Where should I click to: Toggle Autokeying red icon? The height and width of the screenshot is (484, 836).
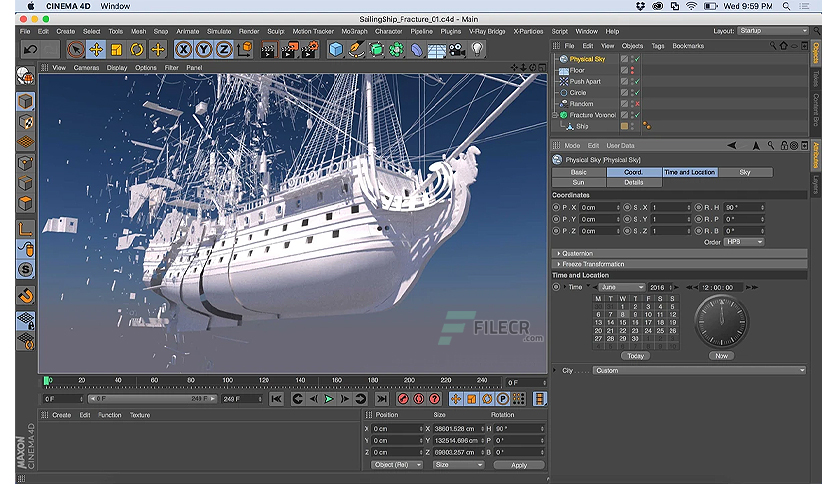(x=419, y=399)
